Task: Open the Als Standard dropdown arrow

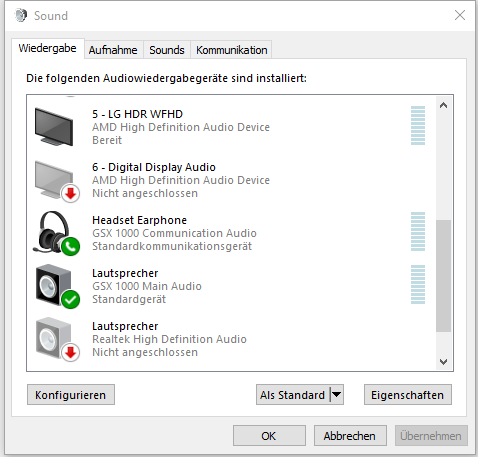Action: pyautogui.click(x=337, y=395)
